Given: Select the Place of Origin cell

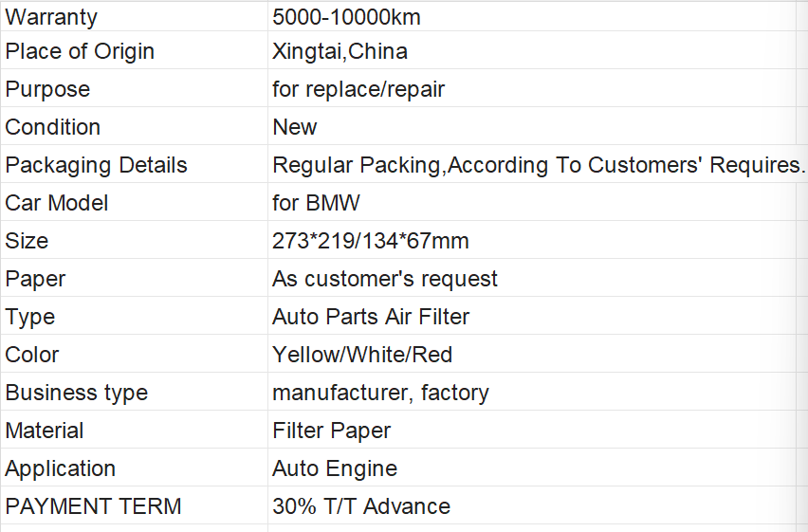Looking at the screenshot, I should (x=134, y=50).
